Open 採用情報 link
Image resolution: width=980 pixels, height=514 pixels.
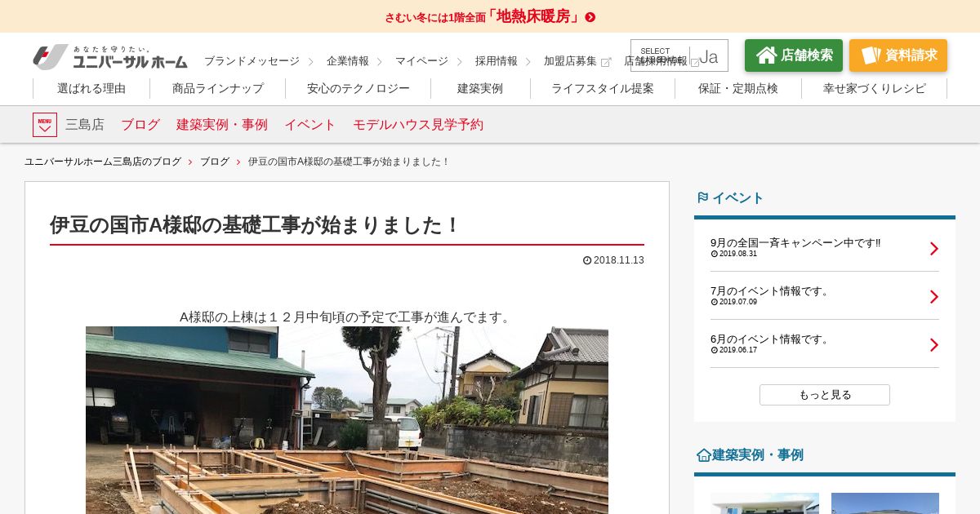[x=497, y=61]
